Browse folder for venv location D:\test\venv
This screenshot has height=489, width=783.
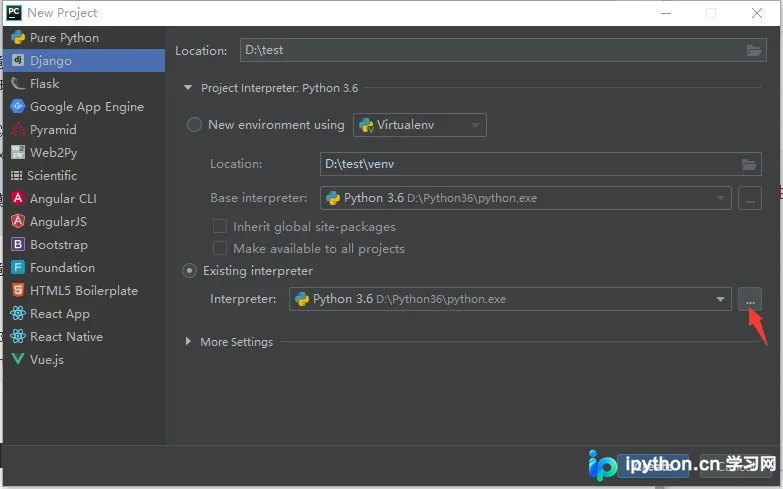point(749,164)
